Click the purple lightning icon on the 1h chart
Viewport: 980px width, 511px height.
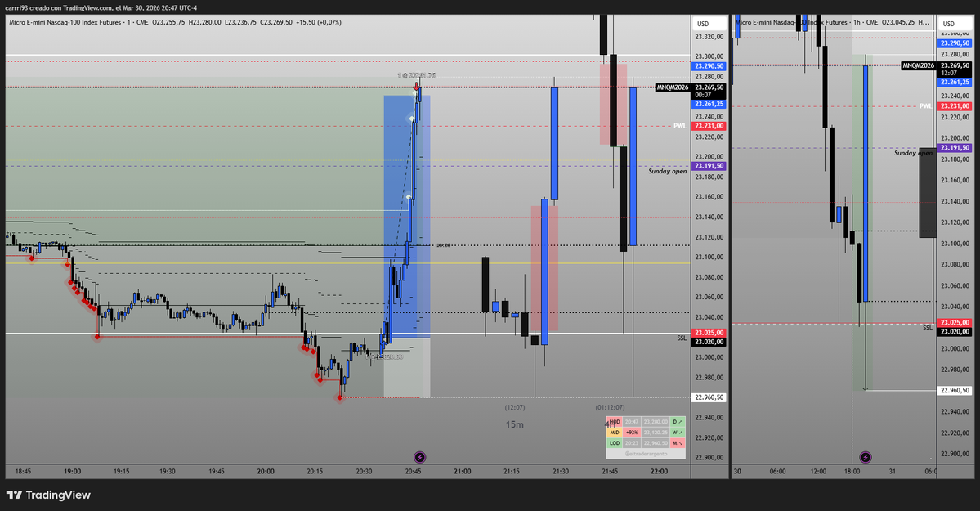point(865,457)
